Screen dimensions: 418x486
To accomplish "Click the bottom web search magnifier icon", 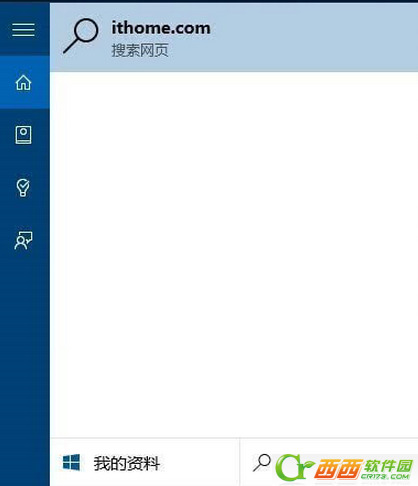I will click(x=262, y=463).
